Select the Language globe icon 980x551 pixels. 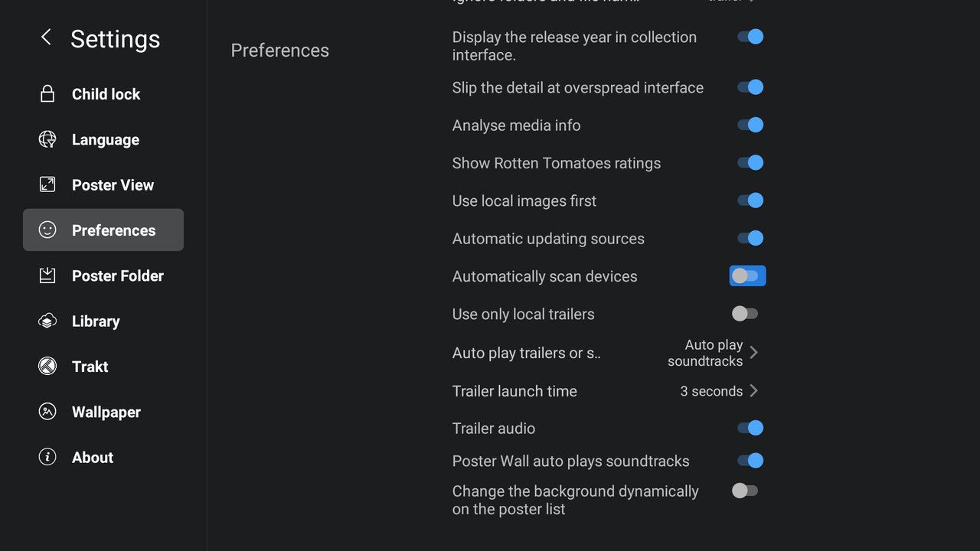pos(47,139)
